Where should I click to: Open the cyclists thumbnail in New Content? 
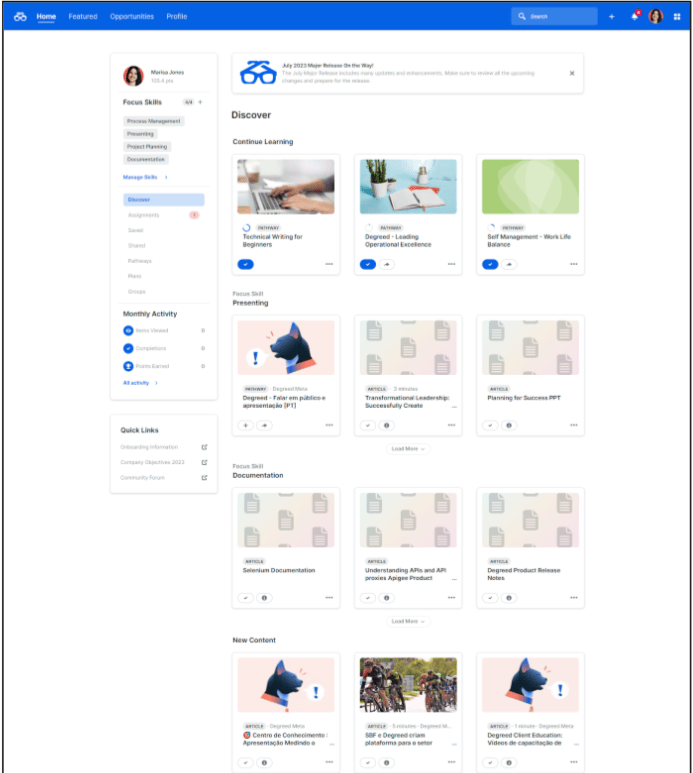(408, 685)
